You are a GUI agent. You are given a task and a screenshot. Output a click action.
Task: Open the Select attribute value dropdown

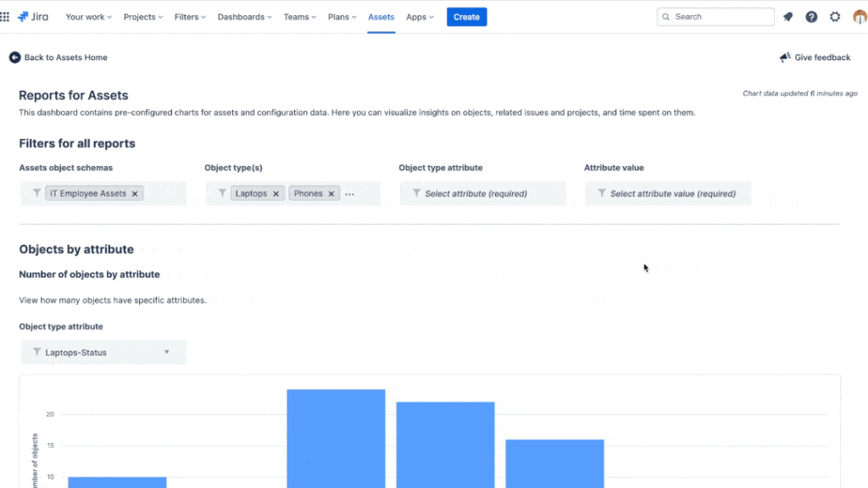tap(668, 193)
